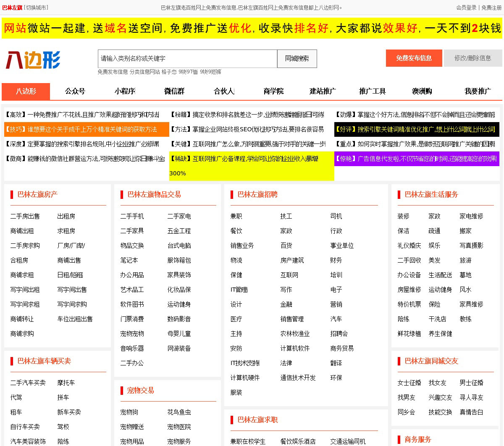Open the 切换城市 city switcher

pos(37,8)
